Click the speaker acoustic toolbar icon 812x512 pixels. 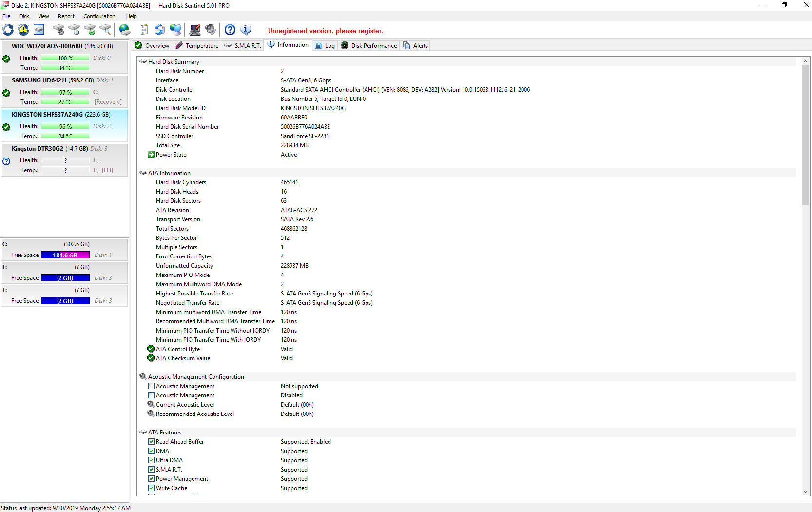click(211, 30)
